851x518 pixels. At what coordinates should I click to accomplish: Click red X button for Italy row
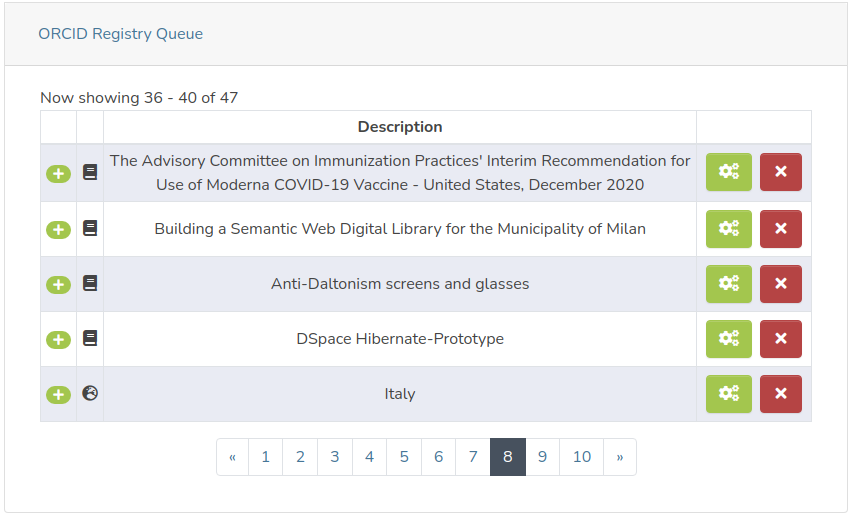(x=780, y=394)
